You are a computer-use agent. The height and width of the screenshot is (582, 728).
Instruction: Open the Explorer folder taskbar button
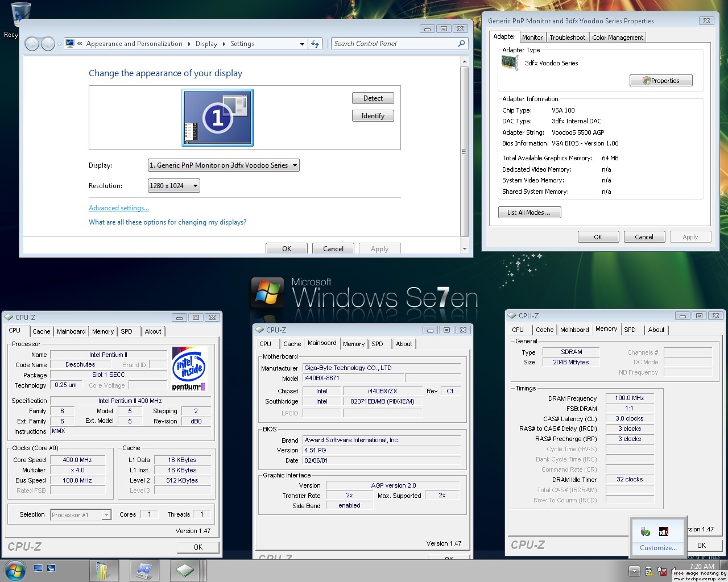pyautogui.click(x=103, y=570)
